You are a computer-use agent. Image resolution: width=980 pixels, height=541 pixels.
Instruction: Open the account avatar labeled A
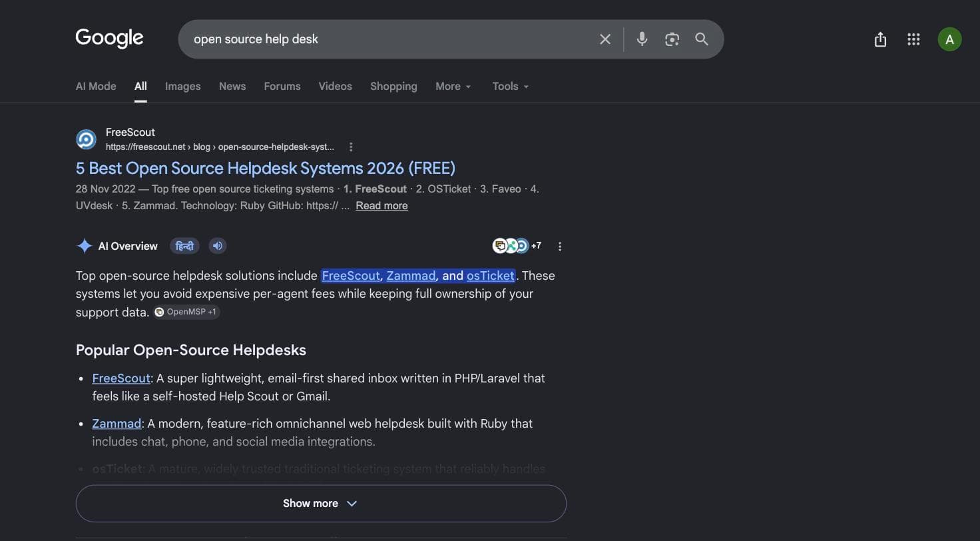949,39
